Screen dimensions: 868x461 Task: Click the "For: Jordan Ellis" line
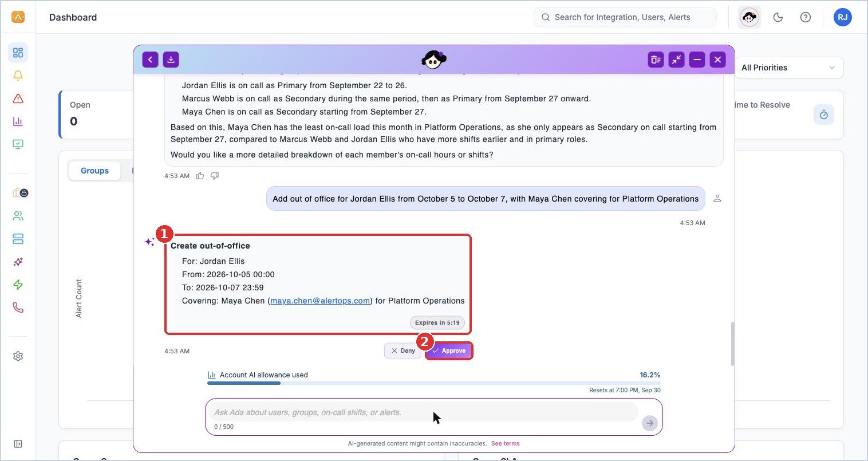(x=213, y=261)
